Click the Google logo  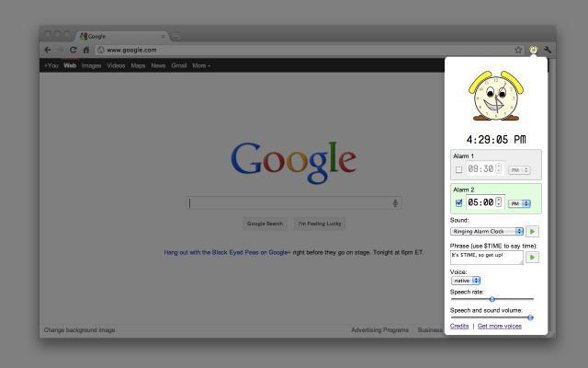click(x=294, y=162)
